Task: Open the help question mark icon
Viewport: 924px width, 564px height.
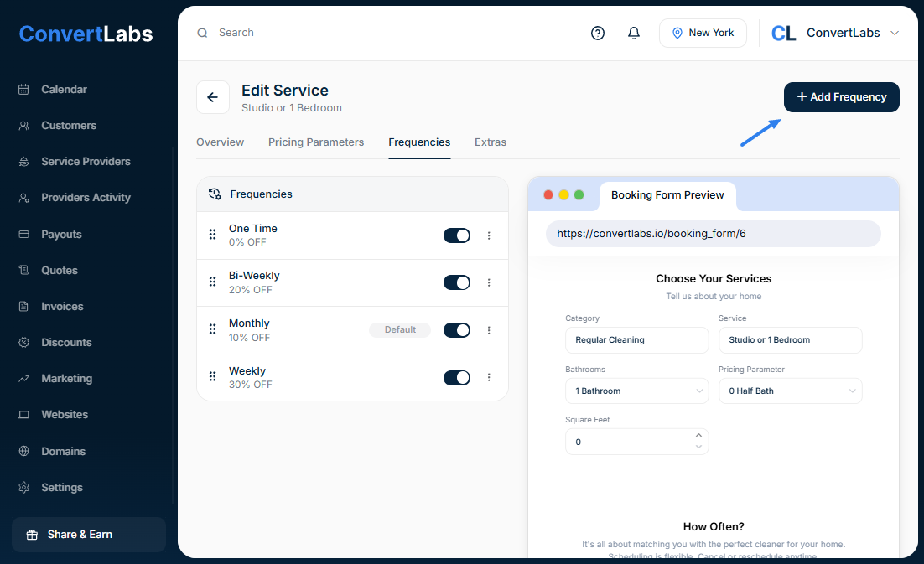Action: 598,33
